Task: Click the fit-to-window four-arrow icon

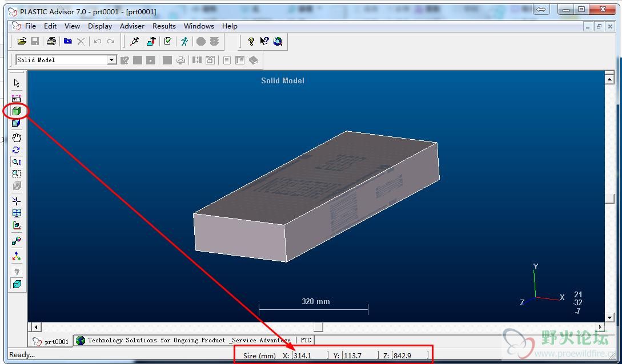Action: coord(16,213)
